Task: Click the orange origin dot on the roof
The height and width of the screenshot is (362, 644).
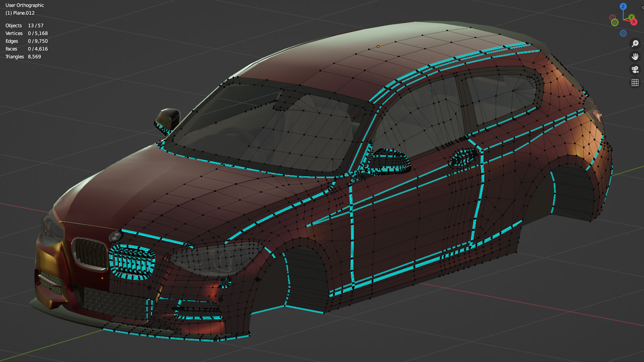Action: coord(378,47)
